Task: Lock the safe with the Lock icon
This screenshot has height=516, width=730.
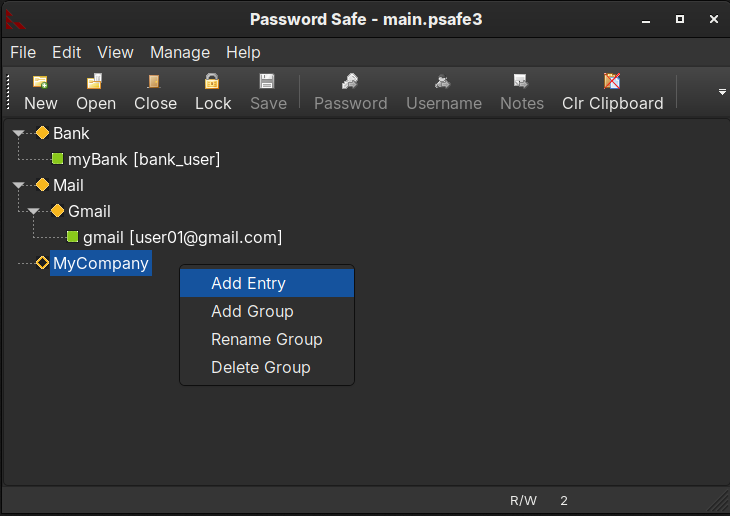Action: pyautogui.click(x=212, y=81)
